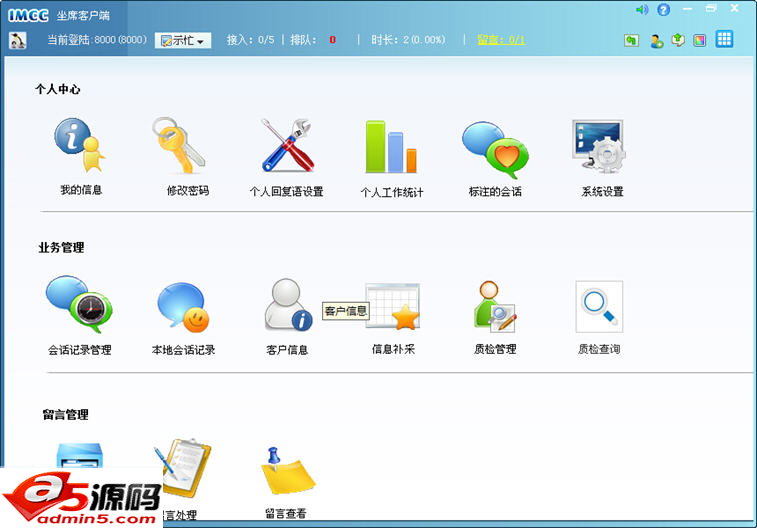The width and height of the screenshot is (757, 528).
Task: Open 本地会话记录 smiley bubble icon
Action: 183,307
